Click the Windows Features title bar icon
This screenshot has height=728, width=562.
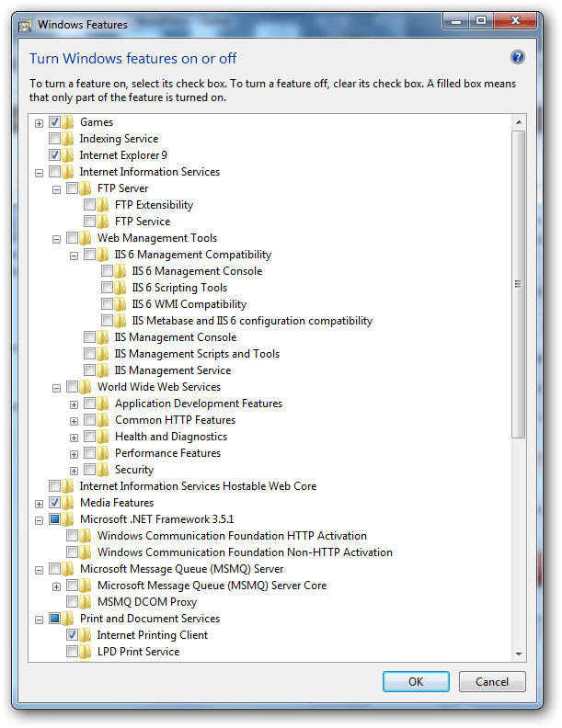coord(25,25)
